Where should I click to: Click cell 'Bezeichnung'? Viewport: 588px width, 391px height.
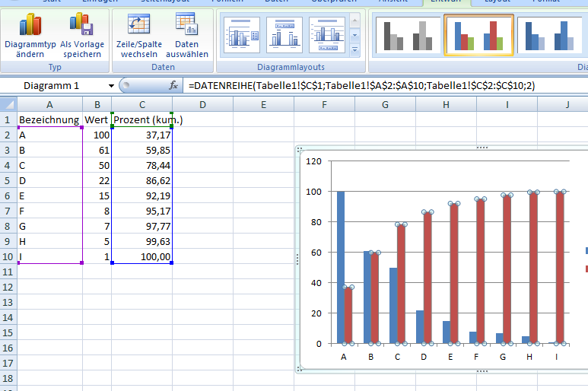pos(50,120)
